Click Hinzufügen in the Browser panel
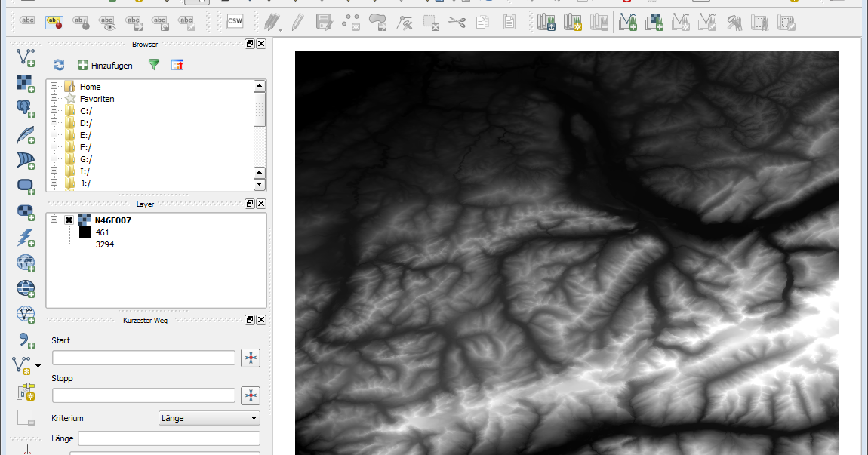The height and width of the screenshot is (455, 868). [x=105, y=66]
